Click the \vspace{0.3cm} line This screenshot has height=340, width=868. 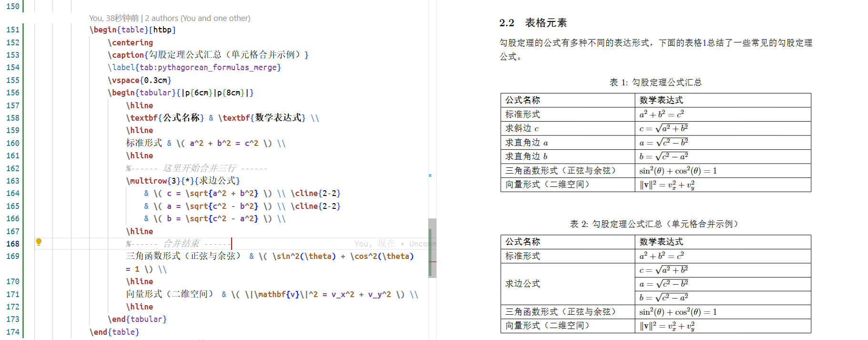coord(140,80)
